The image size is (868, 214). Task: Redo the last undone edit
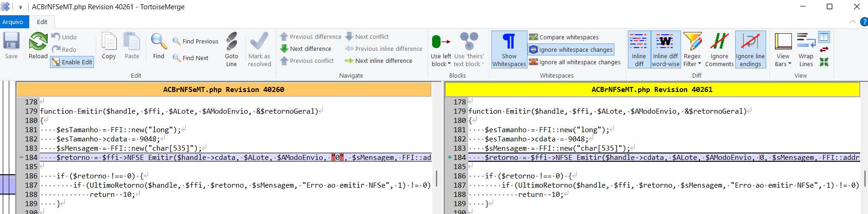[x=64, y=49]
